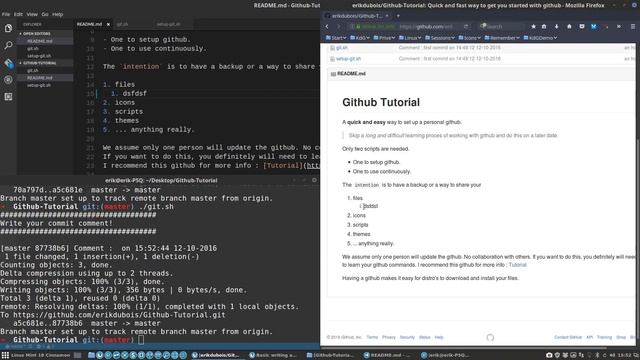Open the Explorer view in VS Code activity bar
This screenshot has height=360, width=640.
pos(8,28)
